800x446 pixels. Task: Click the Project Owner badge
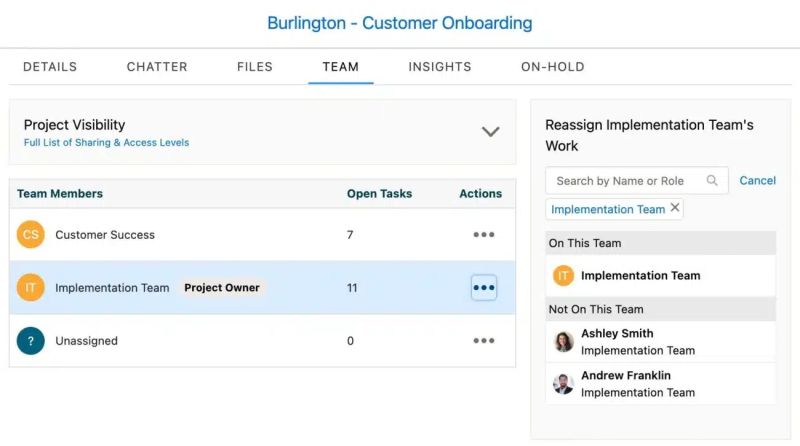[222, 287]
